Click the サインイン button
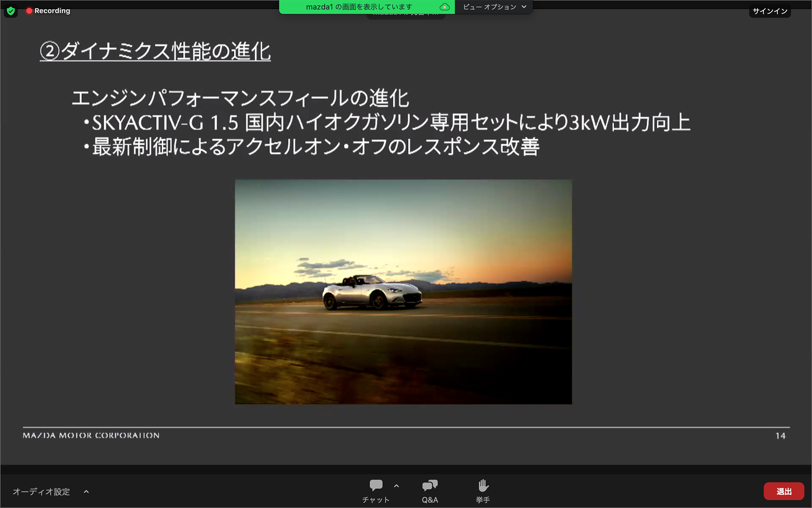This screenshot has height=508, width=812. pos(770,11)
